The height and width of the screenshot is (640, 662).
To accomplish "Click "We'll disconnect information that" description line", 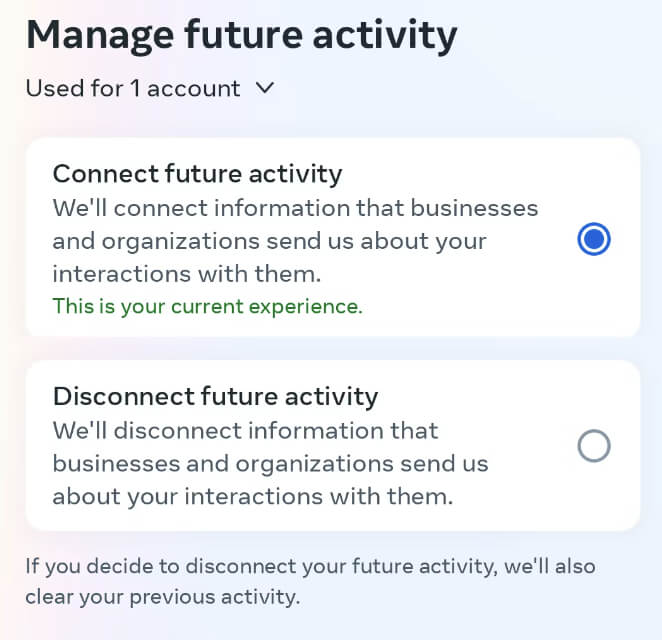I will point(245,430).
